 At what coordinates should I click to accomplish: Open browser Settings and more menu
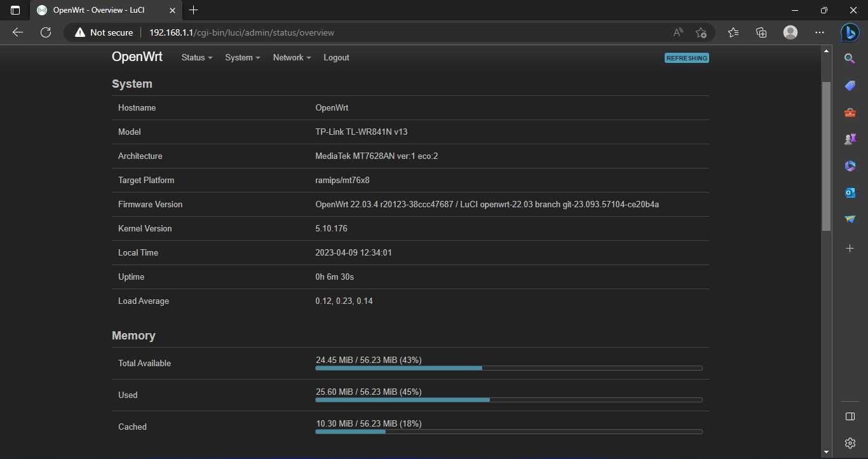(820, 32)
